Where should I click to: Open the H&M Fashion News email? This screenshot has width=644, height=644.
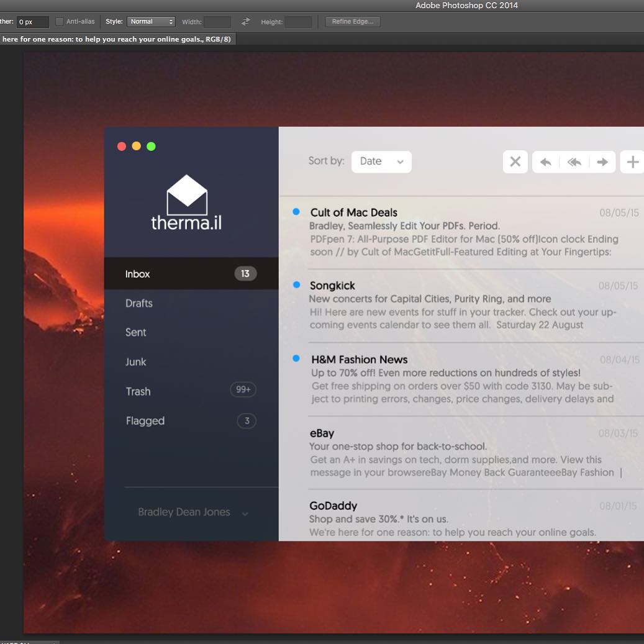462,379
